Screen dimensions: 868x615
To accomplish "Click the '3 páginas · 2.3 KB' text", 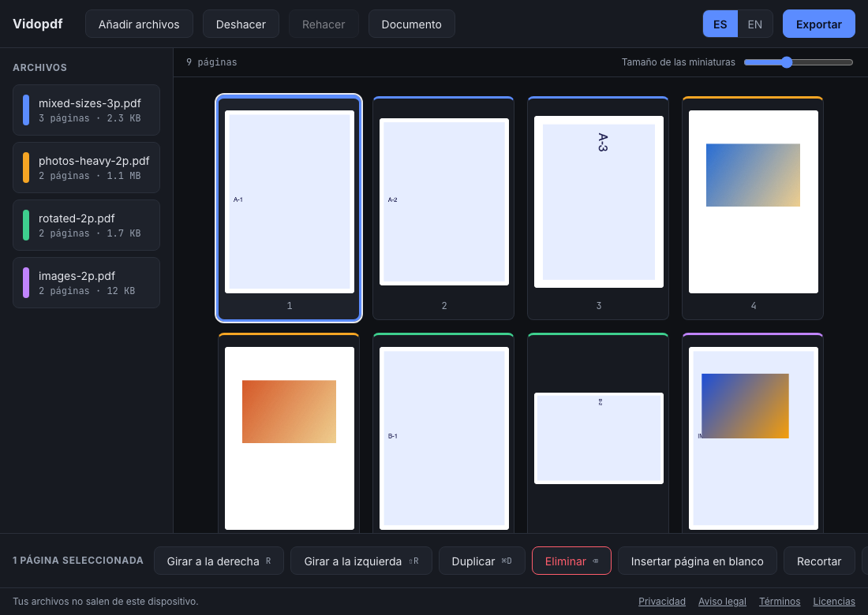I will click(90, 117).
